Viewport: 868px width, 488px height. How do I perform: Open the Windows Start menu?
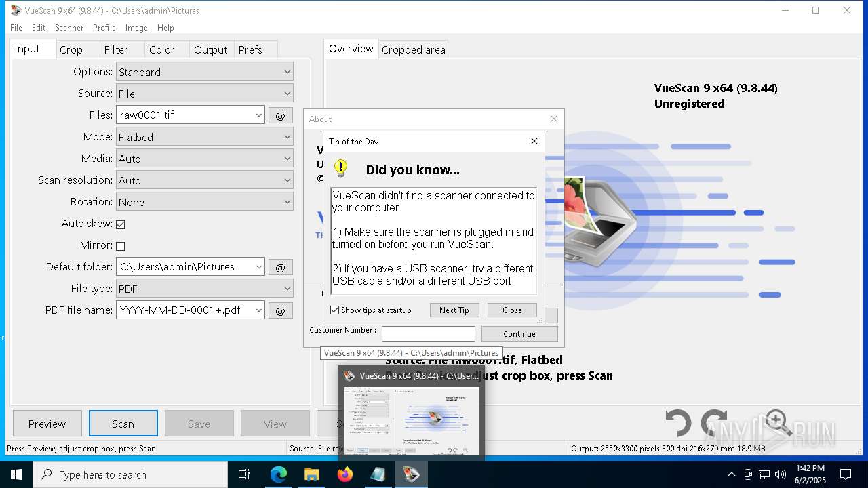pos(16,474)
